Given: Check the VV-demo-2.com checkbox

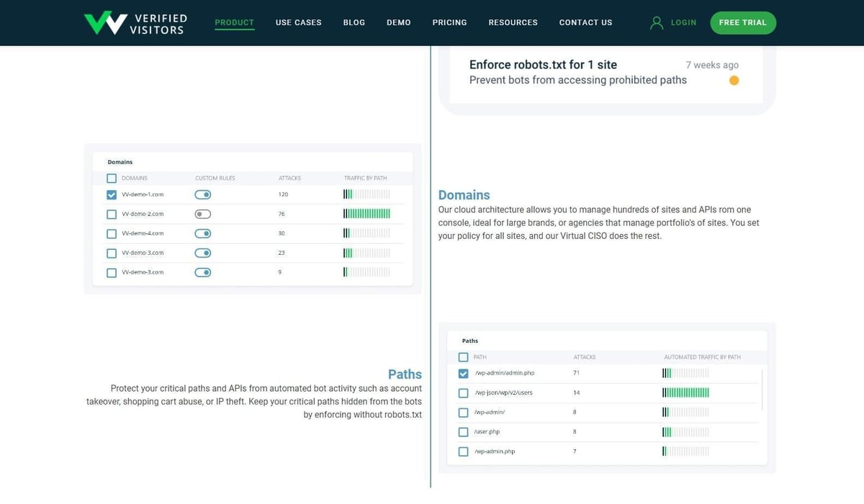Looking at the screenshot, I should pos(112,214).
